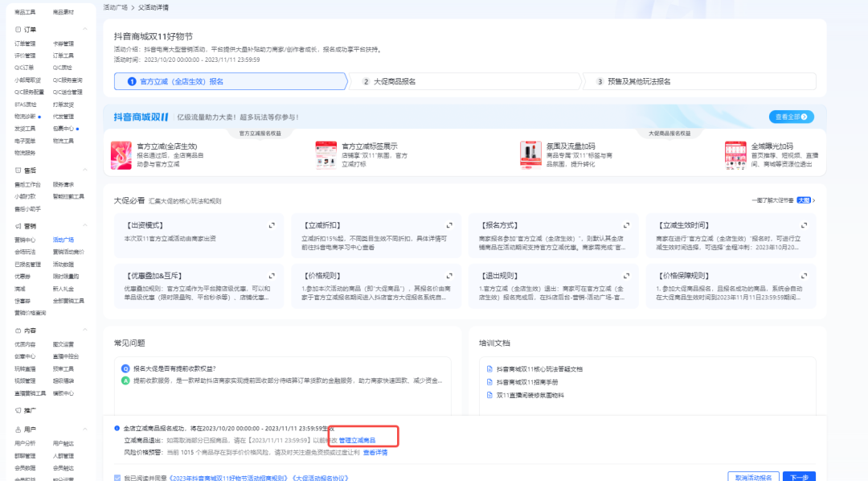Image resolution: width=868 pixels, height=481 pixels.
Task: Open 营销中心 in the sidebar menu
Action: pyautogui.click(x=25, y=240)
